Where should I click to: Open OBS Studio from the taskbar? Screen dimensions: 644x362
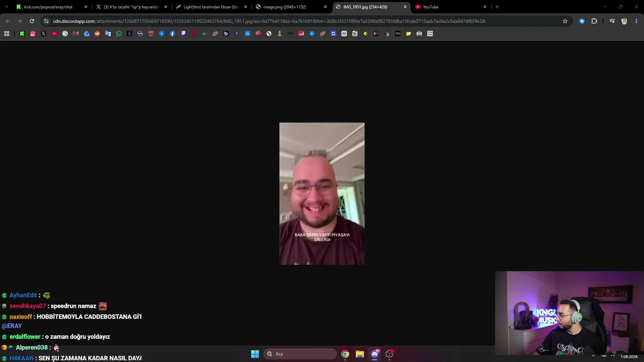point(389,354)
